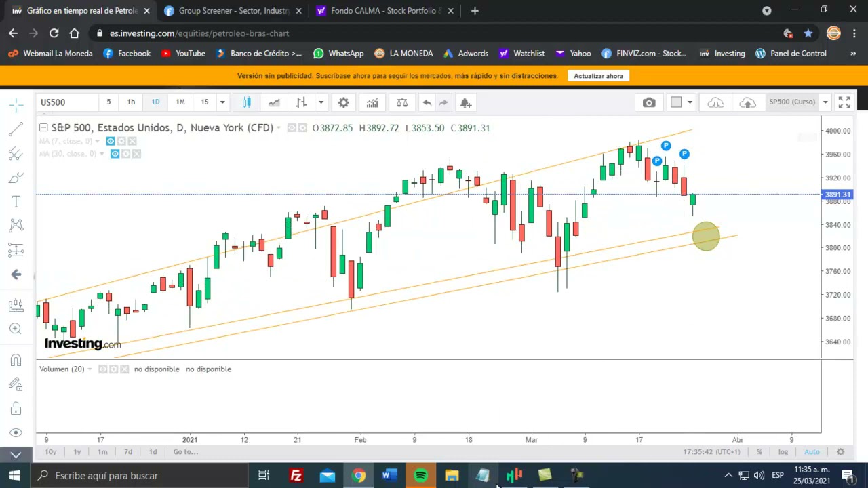Open Word from the taskbar
The height and width of the screenshot is (488, 868).
pyautogui.click(x=389, y=475)
